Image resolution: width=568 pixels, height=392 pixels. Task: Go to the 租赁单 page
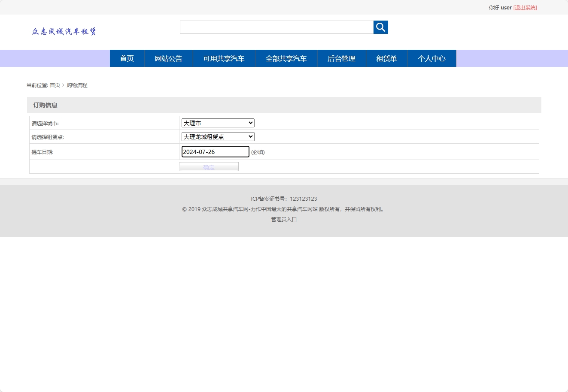pos(386,58)
